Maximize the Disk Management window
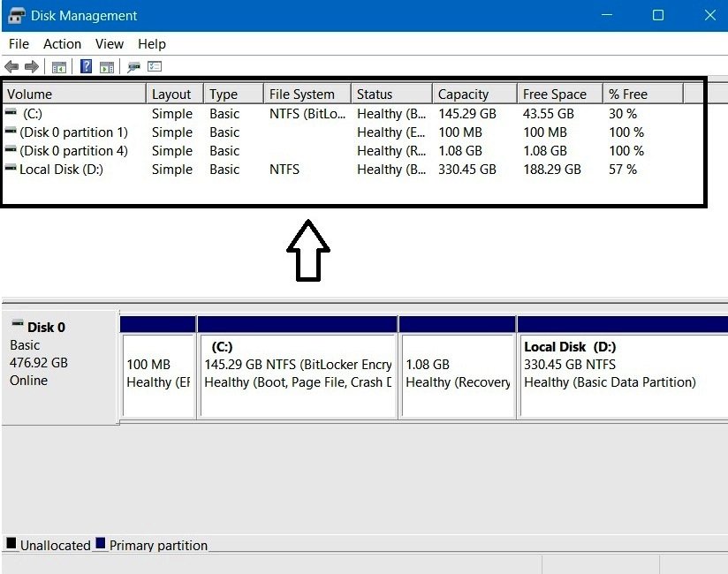 (x=658, y=15)
